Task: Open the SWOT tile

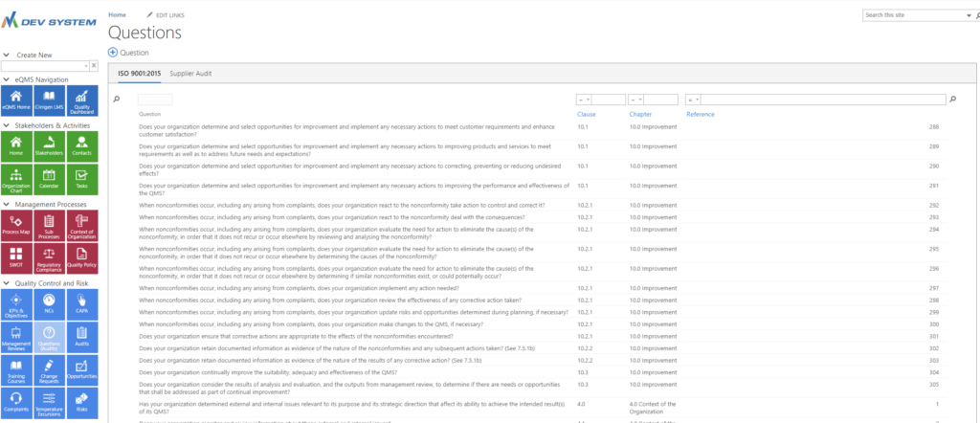Action: click(16, 258)
